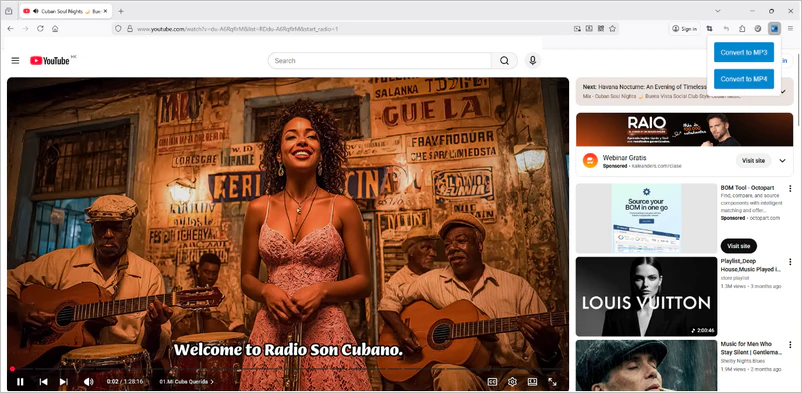802x393 pixels.
Task: Open the BOM Tool ad thumbnail
Action: pos(647,219)
